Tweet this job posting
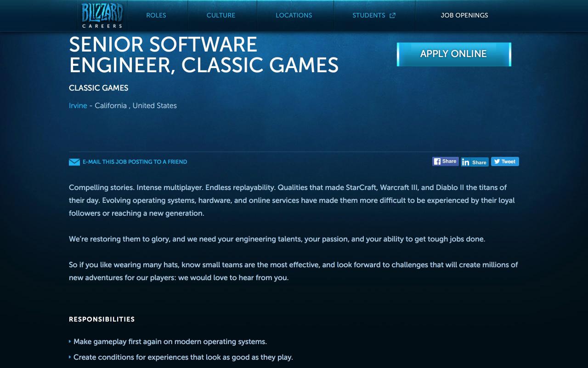This screenshot has height=368, width=588. [x=505, y=161]
